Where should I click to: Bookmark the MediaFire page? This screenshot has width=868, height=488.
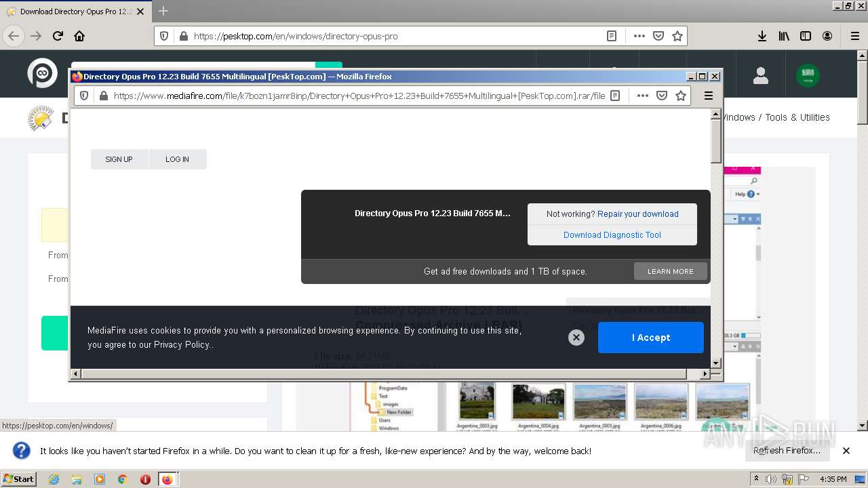click(681, 96)
